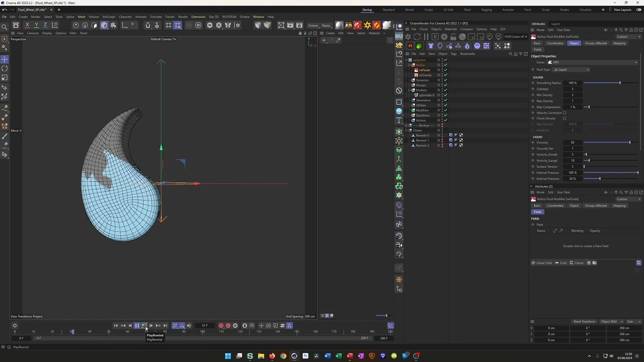Adjust the Viscosity slider

(611, 142)
